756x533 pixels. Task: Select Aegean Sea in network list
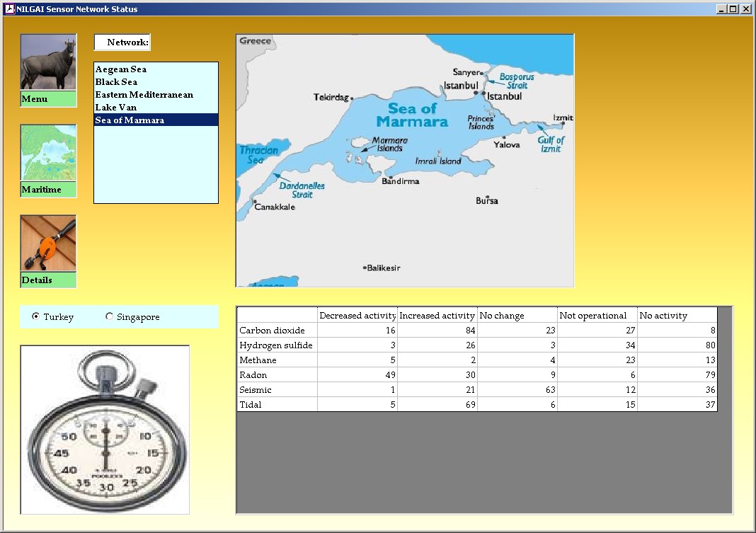click(x=121, y=69)
